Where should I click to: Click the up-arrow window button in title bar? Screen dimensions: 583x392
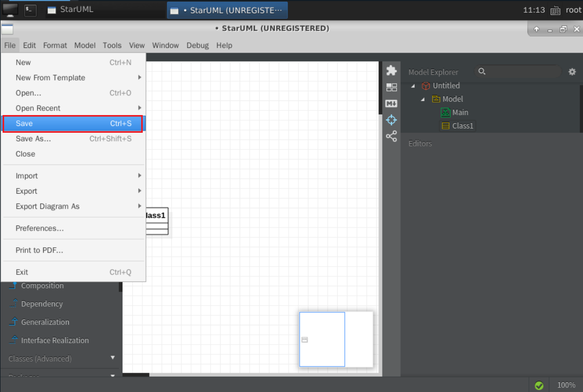tap(536, 29)
